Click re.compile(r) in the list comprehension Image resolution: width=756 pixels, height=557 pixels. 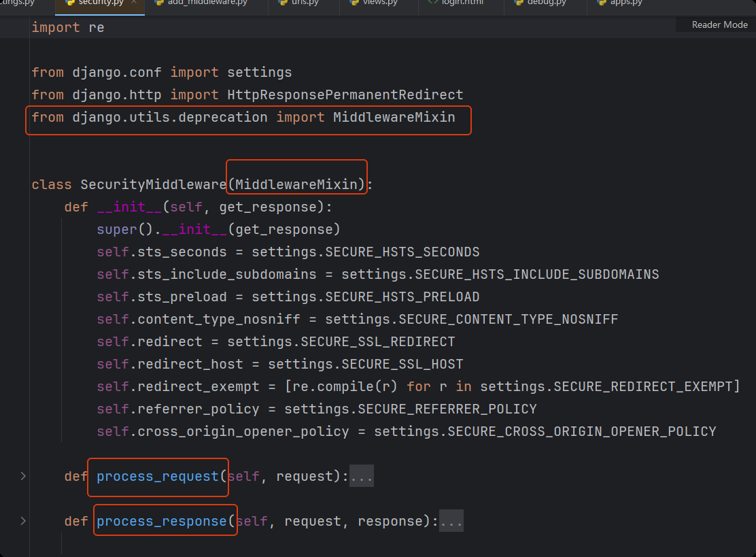click(345, 386)
